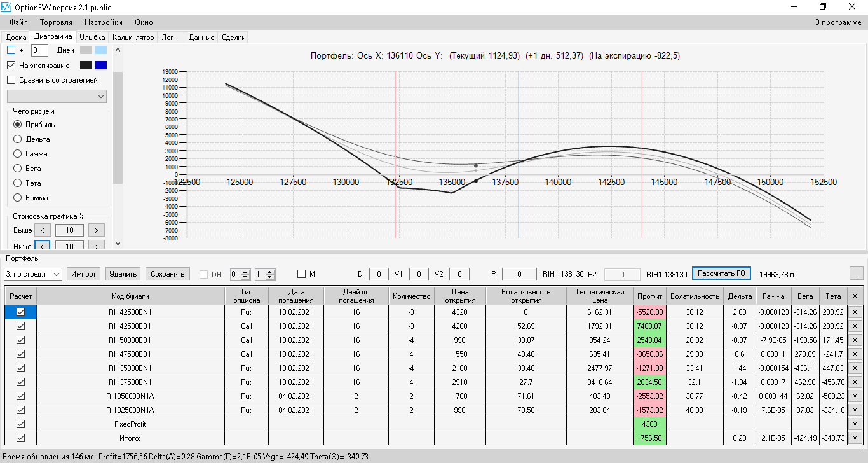868x463 pixels.
Task: Click the left settings panel vertical scrollbar
Action: point(118,127)
